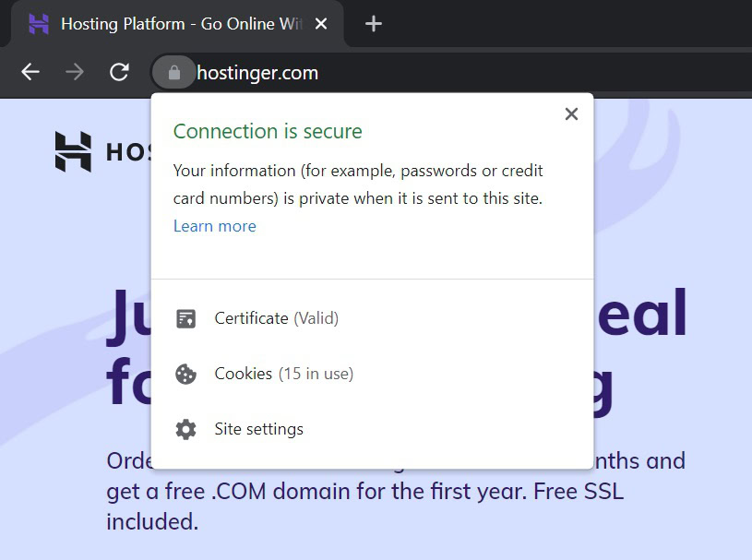Screen dimensions: 752x560
Task: Select the Certificate icon in popup
Action: point(185,317)
